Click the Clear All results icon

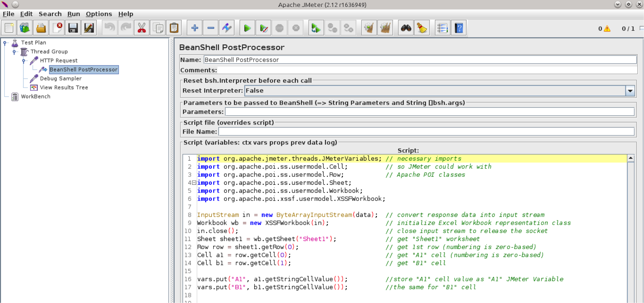click(x=385, y=28)
